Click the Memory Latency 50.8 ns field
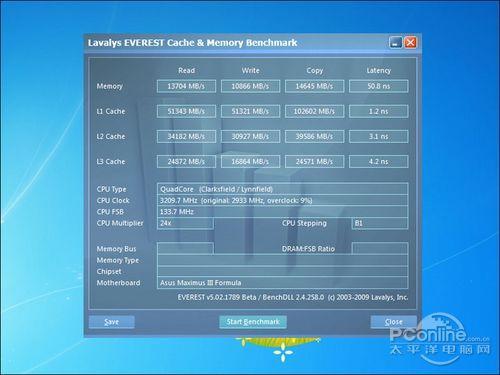 tap(379, 86)
